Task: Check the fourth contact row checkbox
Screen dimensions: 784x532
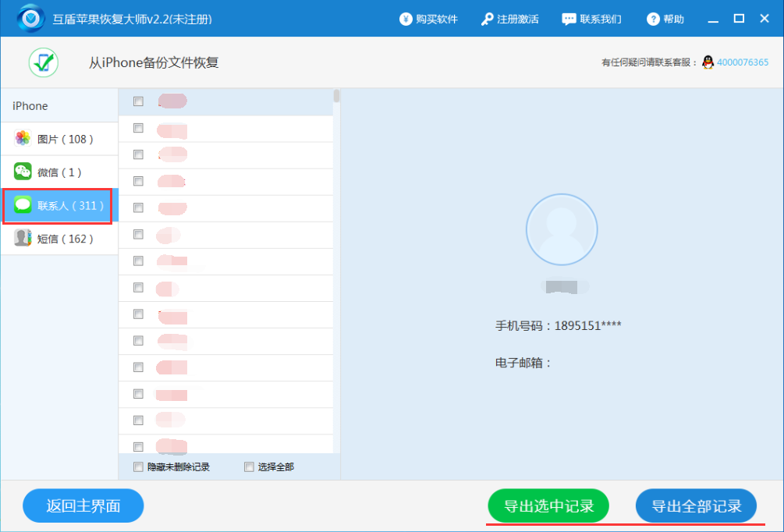Action: (139, 181)
